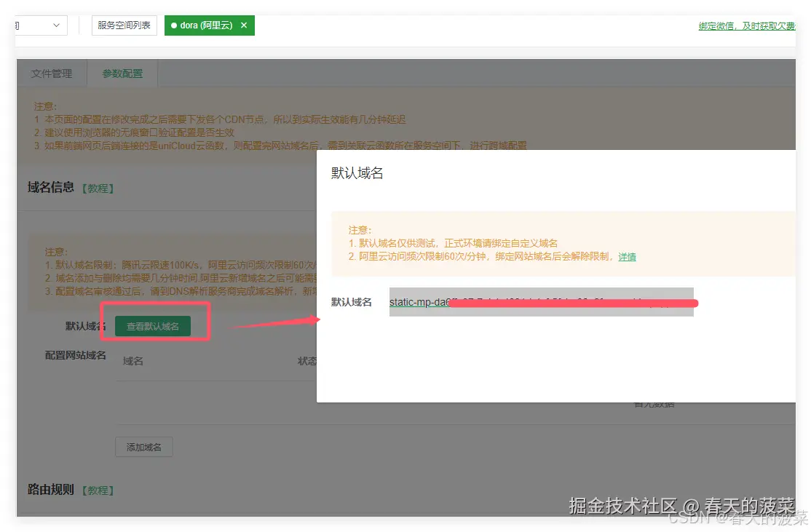Click the 域名 column header
The height and width of the screenshot is (532, 811).
tap(133, 361)
